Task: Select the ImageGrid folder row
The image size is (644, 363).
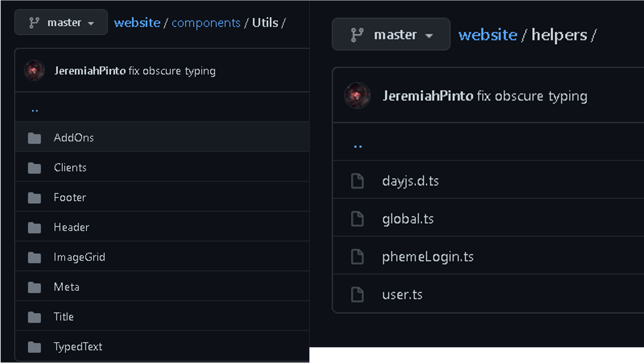Action: (x=79, y=257)
